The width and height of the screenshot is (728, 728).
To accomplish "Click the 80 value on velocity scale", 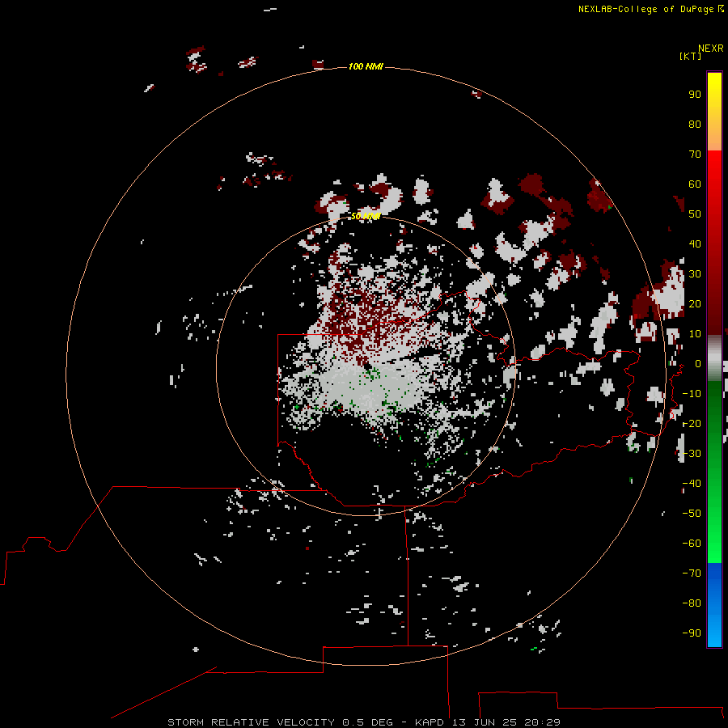I will tap(695, 124).
